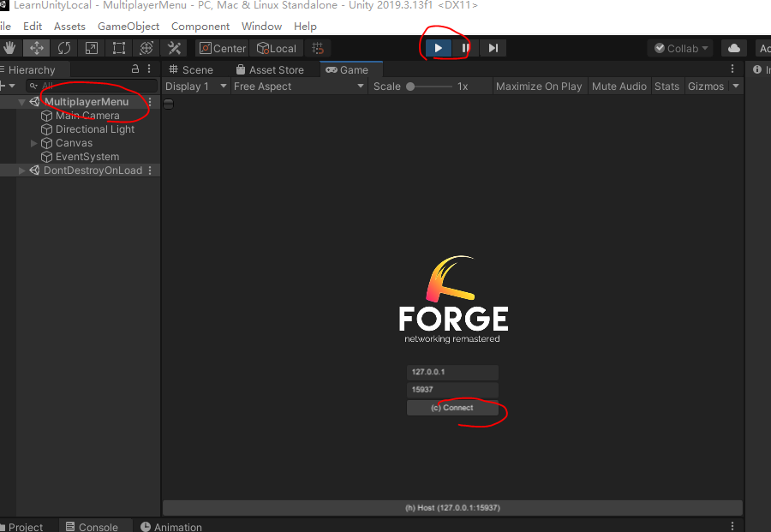This screenshot has width=771, height=532.
Task: Open Game view panel options menu
Action: [732, 69]
